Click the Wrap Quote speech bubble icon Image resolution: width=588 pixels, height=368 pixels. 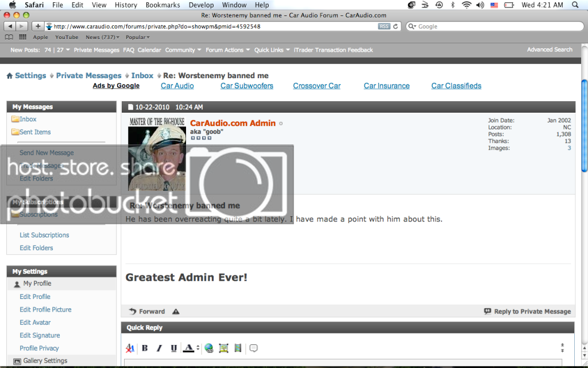point(253,348)
